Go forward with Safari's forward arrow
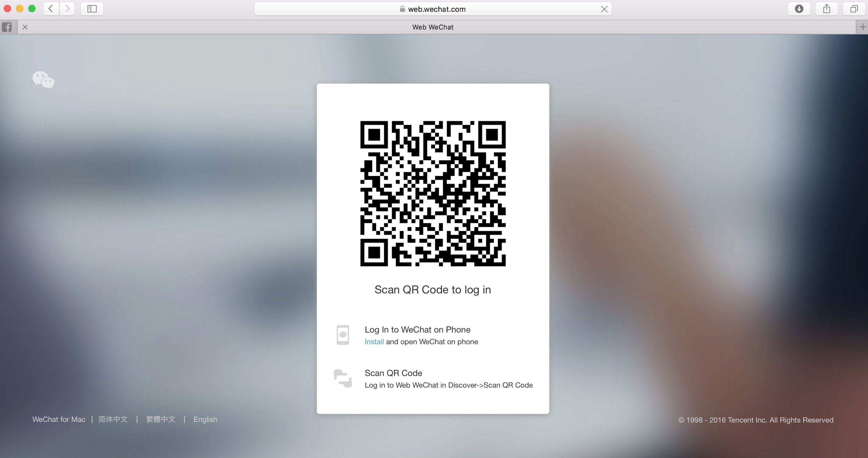 [67, 9]
